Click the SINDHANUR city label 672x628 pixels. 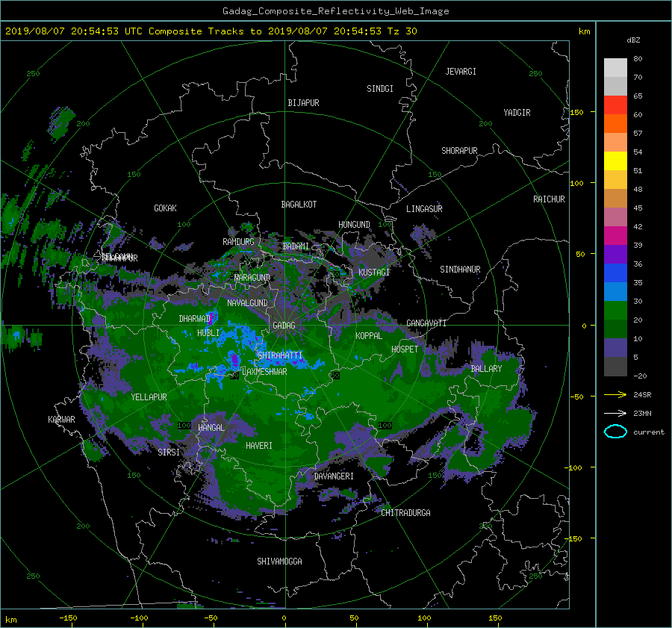click(x=460, y=270)
